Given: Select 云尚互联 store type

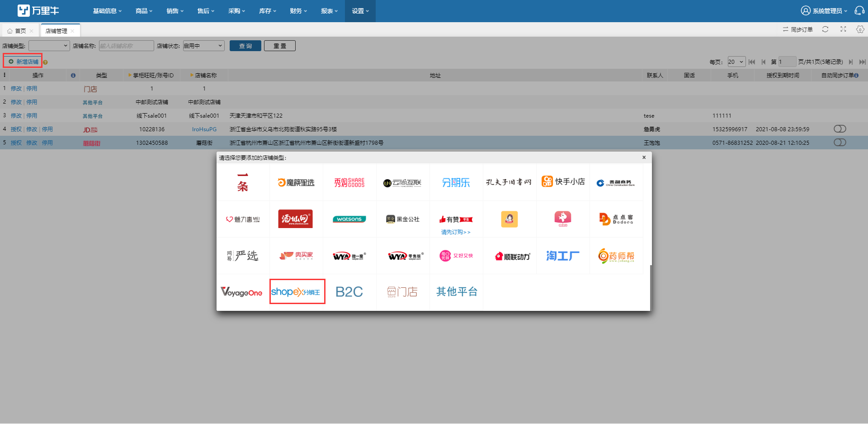Looking at the screenshot, I should click(403, 182).
